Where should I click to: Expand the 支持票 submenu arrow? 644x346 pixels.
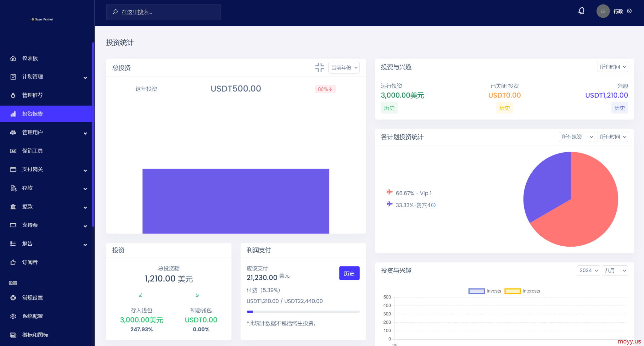pos(85,226)
